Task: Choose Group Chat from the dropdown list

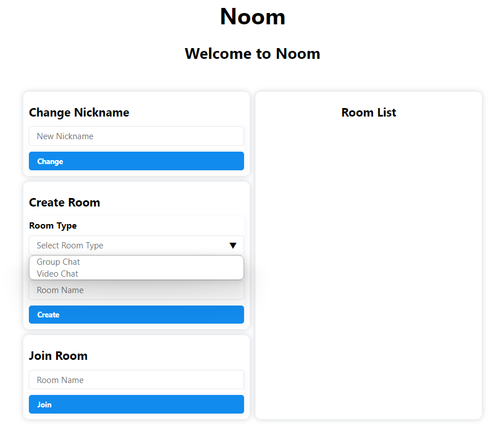Action: (58, 262)
